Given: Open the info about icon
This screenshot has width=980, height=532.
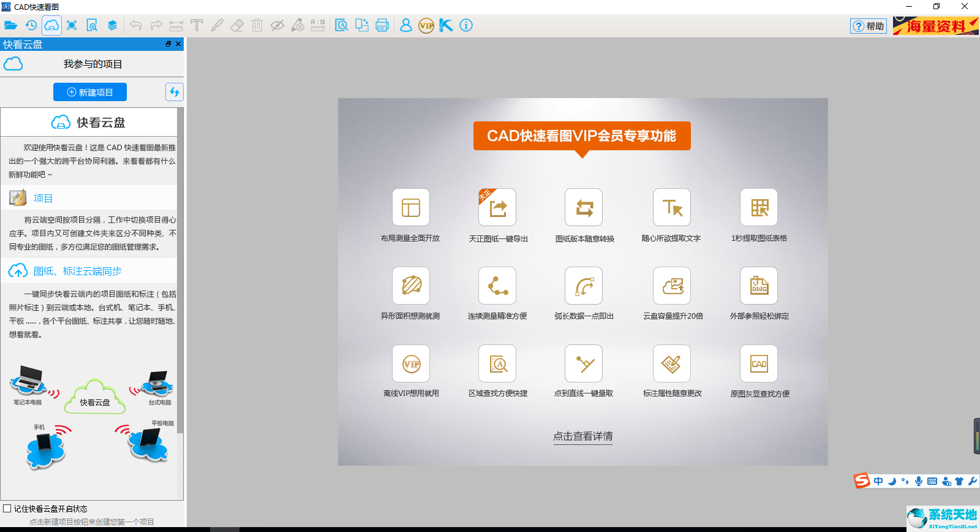Looking at the screenshot, I should (x=466, y=26).
